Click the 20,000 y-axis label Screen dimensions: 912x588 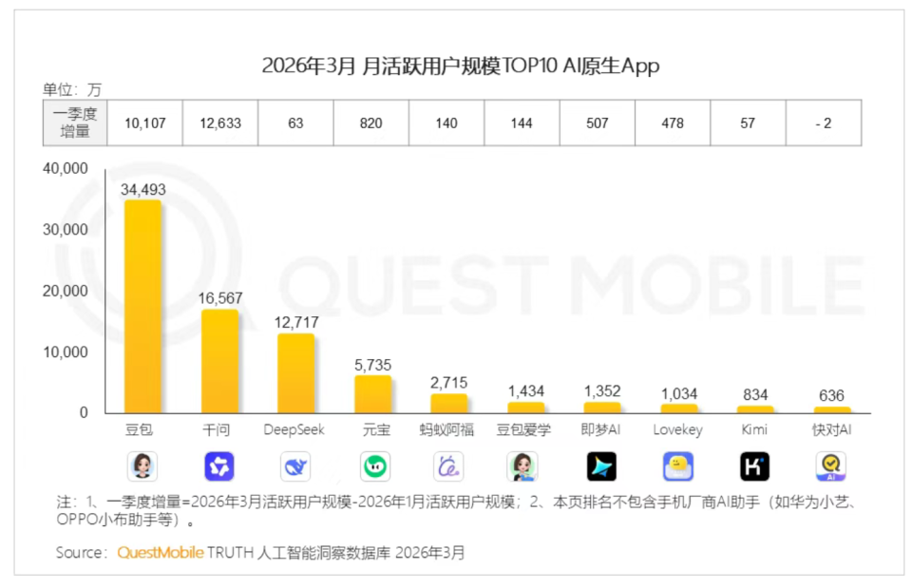[x=66, y=291]
